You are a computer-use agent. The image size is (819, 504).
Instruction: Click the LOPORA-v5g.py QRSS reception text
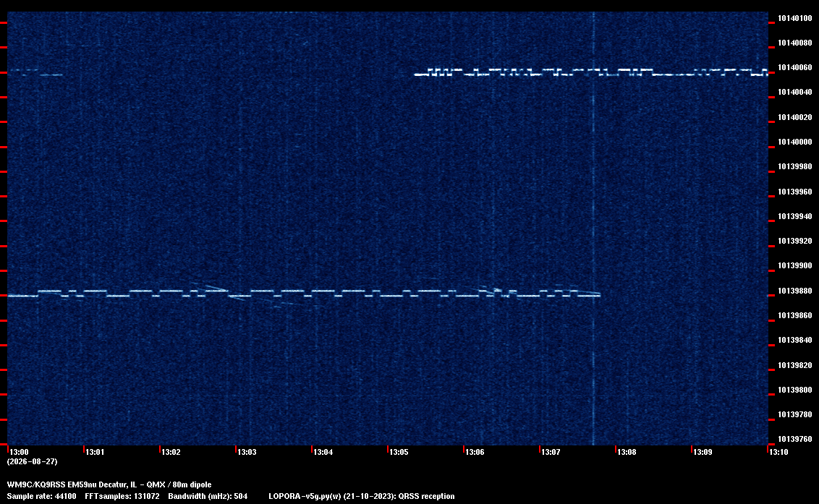tap(362, 496)
